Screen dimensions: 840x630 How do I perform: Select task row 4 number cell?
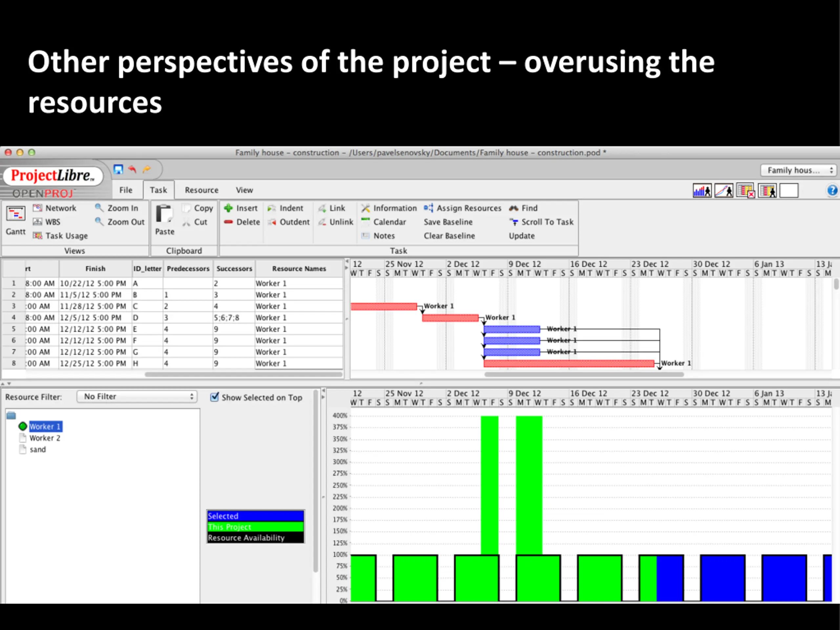[14, 317]
